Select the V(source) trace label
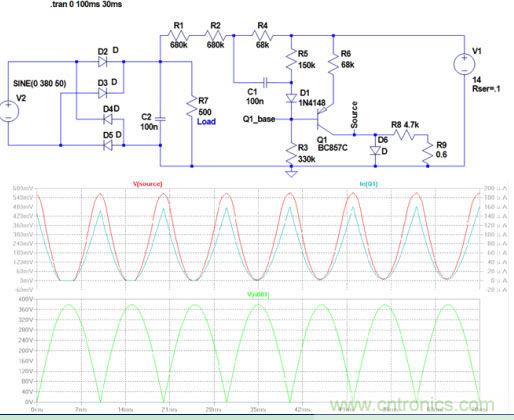 click(148, 184)
